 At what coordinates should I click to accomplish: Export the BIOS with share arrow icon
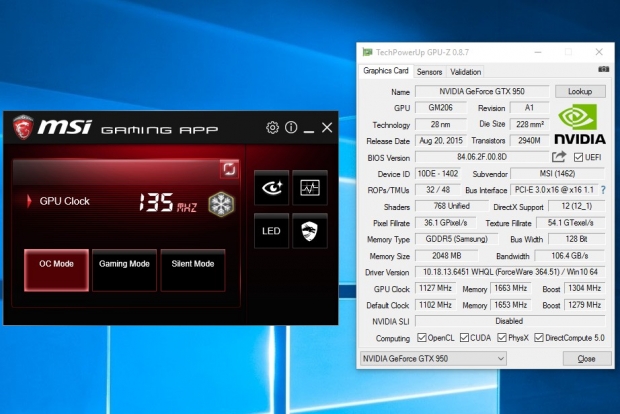point(559,157)
